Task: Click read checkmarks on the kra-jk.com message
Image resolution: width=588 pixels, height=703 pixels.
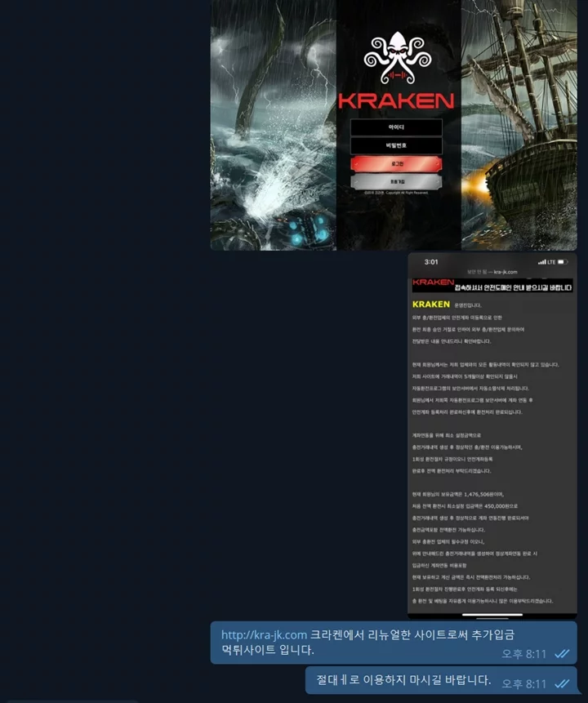Action: (562, 654)
